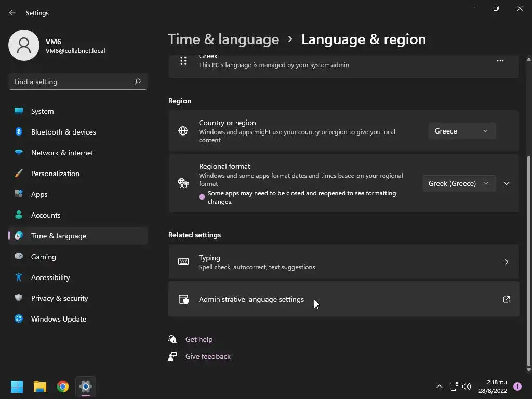Click the external link icon for Administrative settings

pos(506,299)
